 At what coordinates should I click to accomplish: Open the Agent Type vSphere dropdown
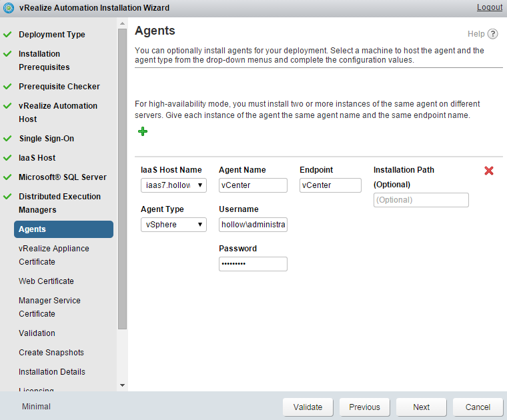173,225
